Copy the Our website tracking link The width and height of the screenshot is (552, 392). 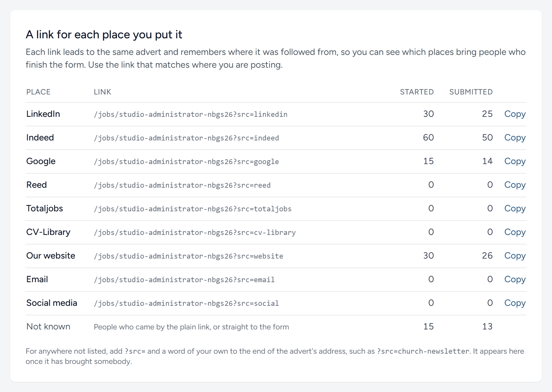pos(515,256)
